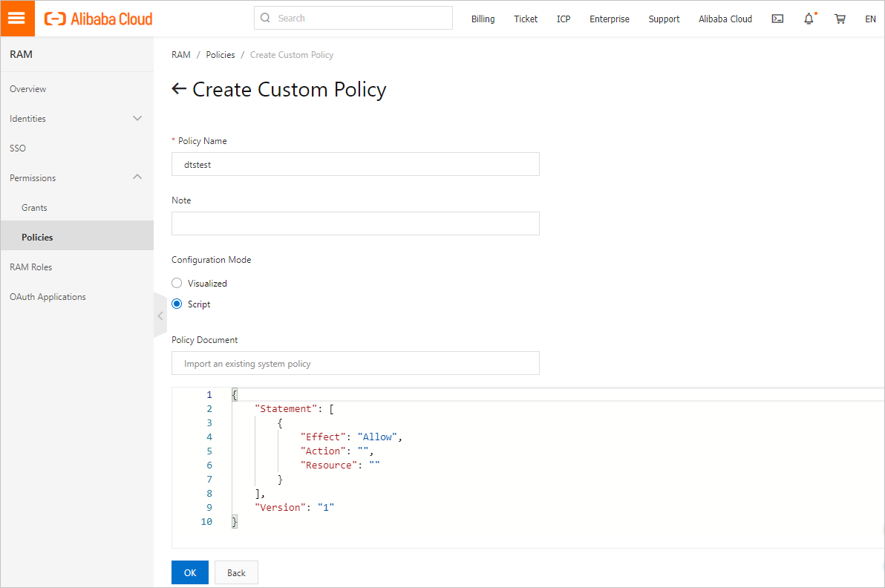Open the import existing system policy dropdown
Screen dimensions: 885x588
(355, 363)
